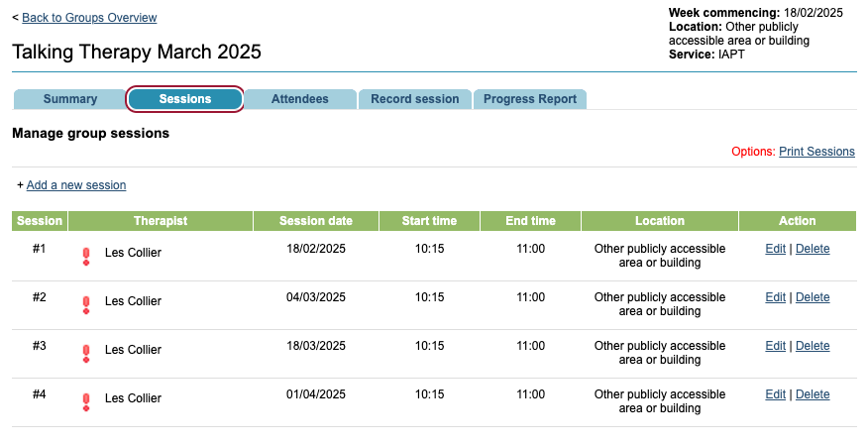Screen dimensions: 868x444
Task: Edit session #3 dated 18/03/2025
Action: 775,346
